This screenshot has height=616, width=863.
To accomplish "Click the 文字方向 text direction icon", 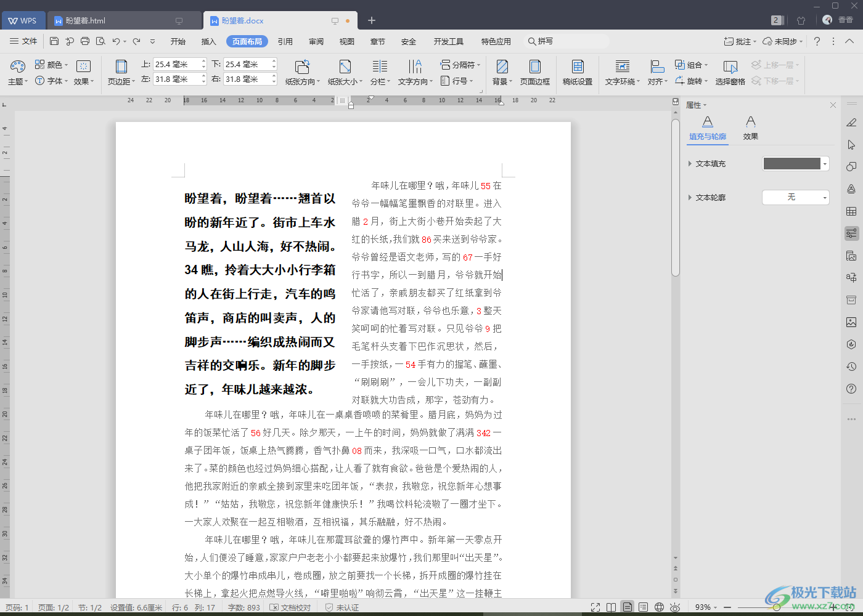I will click(x=415, y=67).
